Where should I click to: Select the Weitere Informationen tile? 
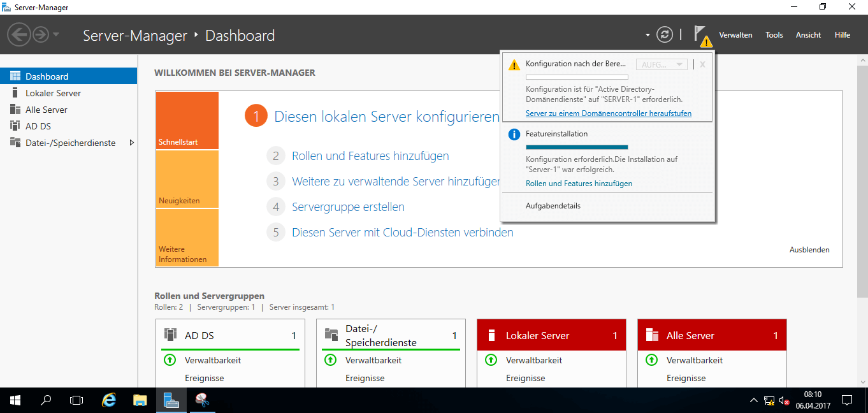click(x=187, y=238)
